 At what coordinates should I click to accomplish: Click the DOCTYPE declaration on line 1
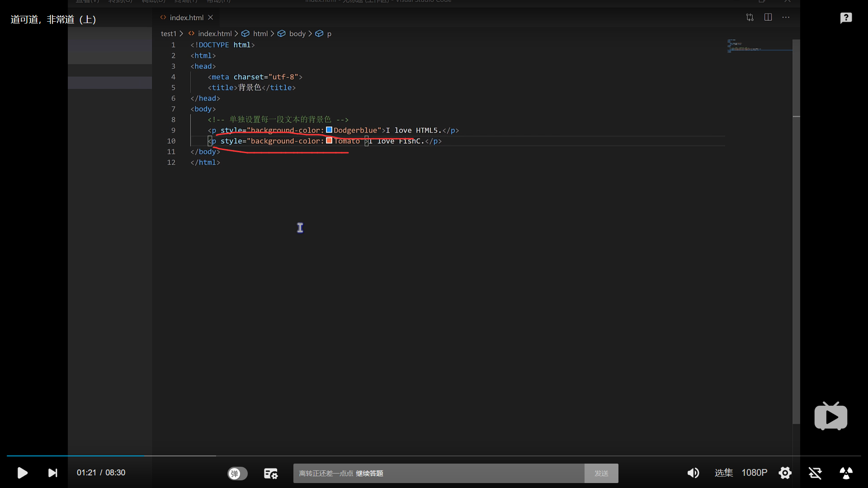tap(222, 45)
